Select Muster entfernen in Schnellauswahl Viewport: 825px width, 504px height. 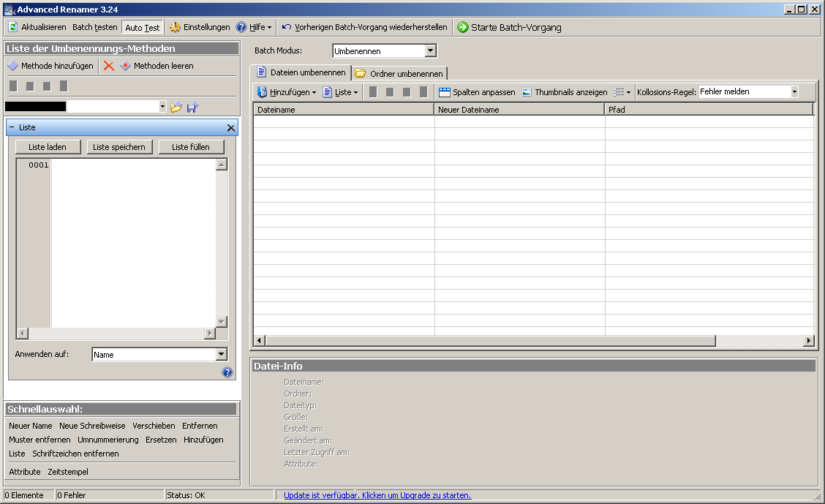(x=39, y=440)
